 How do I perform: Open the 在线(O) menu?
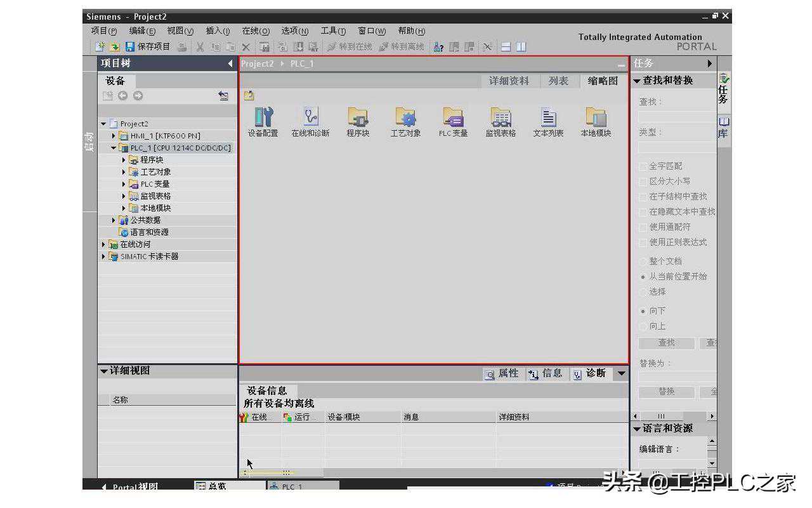pos(255,31)
